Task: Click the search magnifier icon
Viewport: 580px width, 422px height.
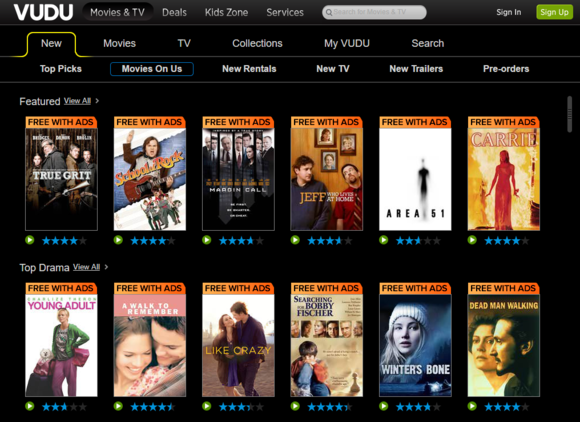Action: point(328,12)
